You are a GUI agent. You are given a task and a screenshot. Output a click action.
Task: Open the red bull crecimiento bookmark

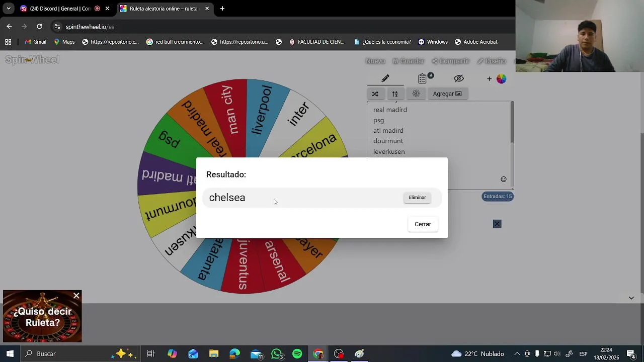click(x=175, y=42)
